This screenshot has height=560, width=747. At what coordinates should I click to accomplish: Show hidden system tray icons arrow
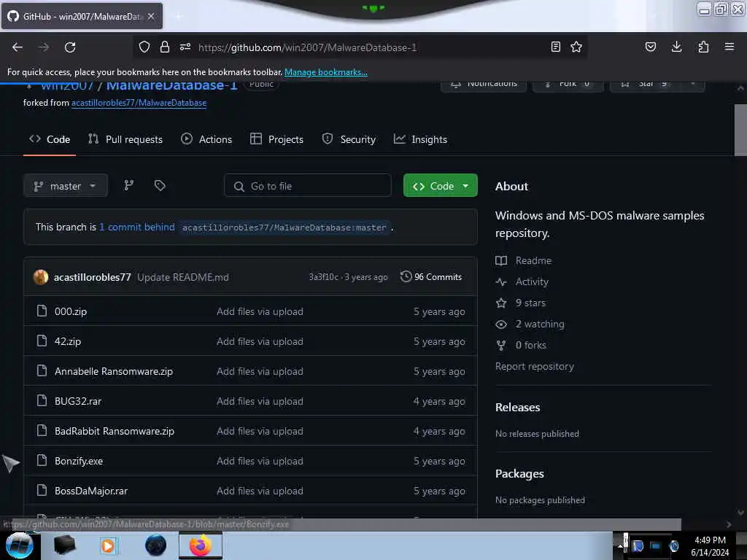620,545
